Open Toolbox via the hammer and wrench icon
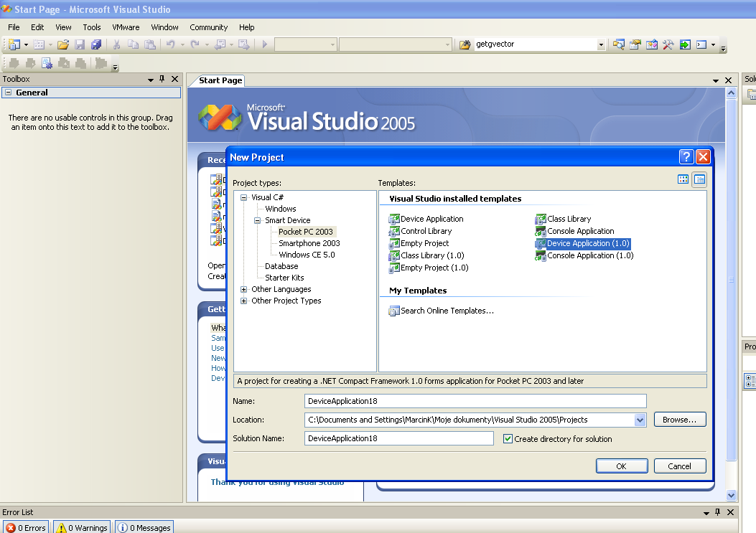Image resolution: width=756 pixels, height=533 pixels. 668,44
